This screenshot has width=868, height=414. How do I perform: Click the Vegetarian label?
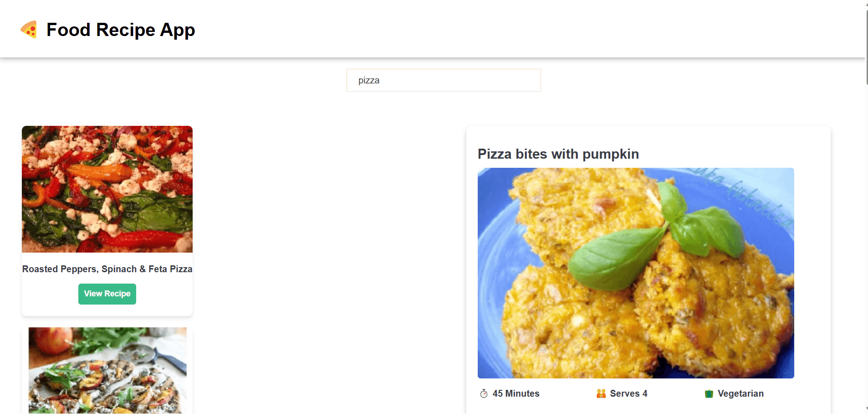(740, 393)
